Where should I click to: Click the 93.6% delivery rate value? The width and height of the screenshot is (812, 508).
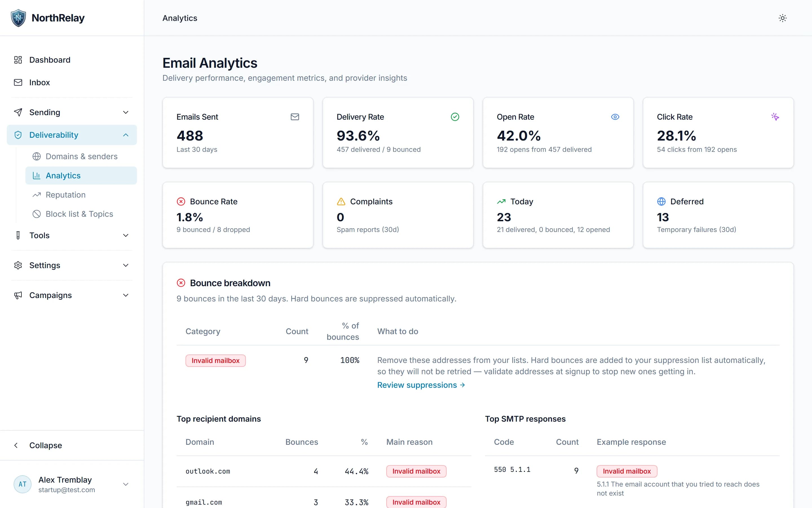pyautogui.click(x=358, y=136)
